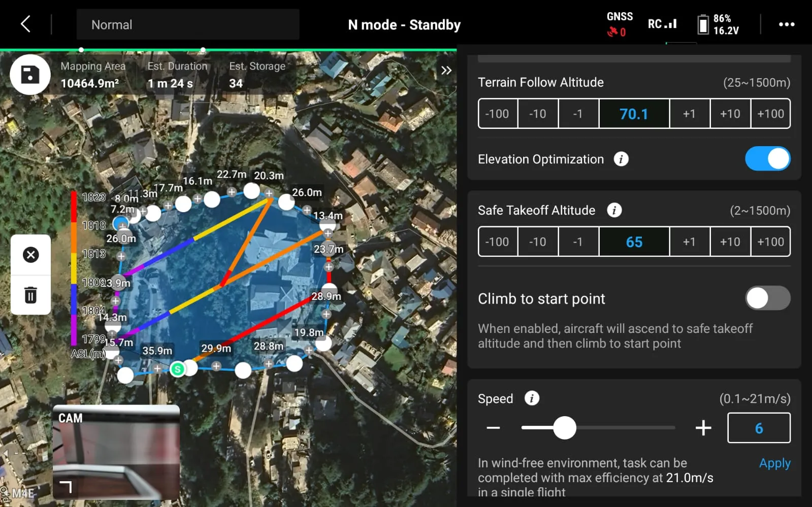Open the Normal flight mode selector
The height and width of the screenshot is (507, 812).
click(187, 24)
